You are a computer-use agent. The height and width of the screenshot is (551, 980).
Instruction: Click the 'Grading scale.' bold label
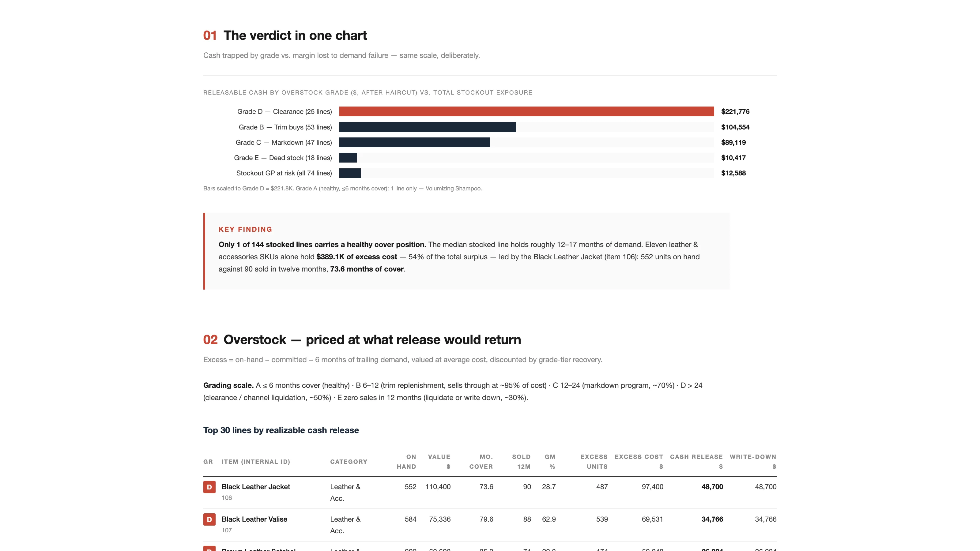pyautogui.click(x=228, y=385)
